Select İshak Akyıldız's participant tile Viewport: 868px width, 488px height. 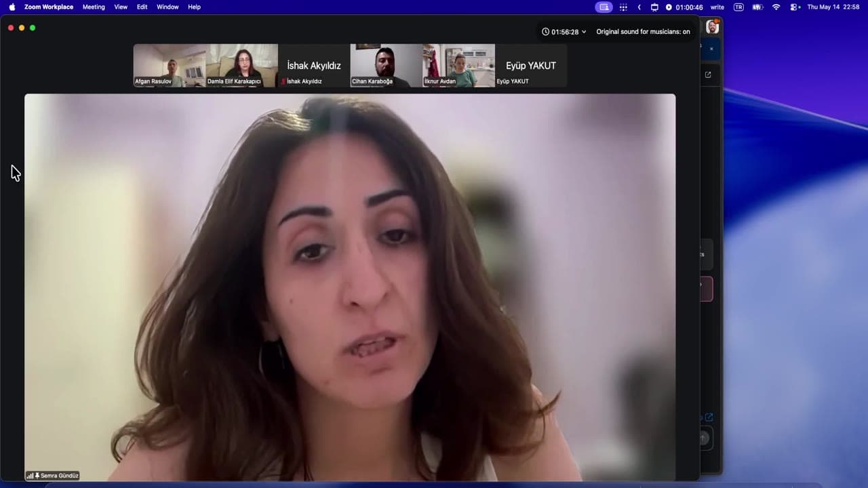point(314,66)
